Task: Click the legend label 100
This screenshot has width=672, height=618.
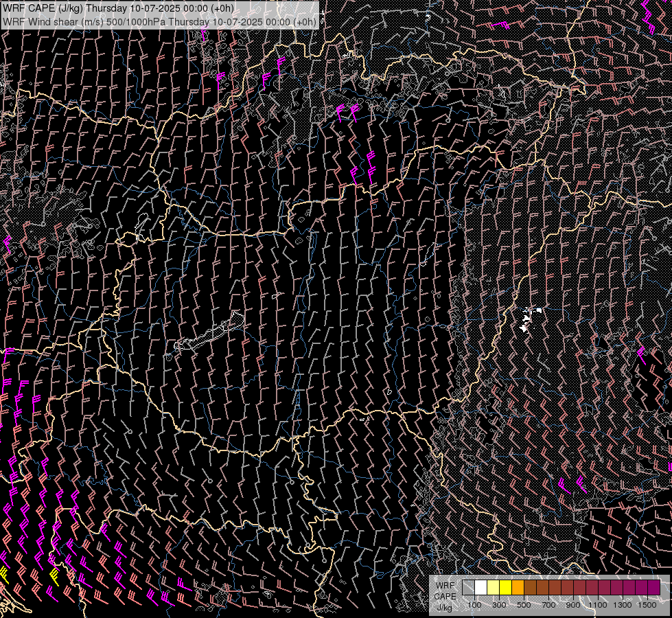Action: [x=474, y=605]
